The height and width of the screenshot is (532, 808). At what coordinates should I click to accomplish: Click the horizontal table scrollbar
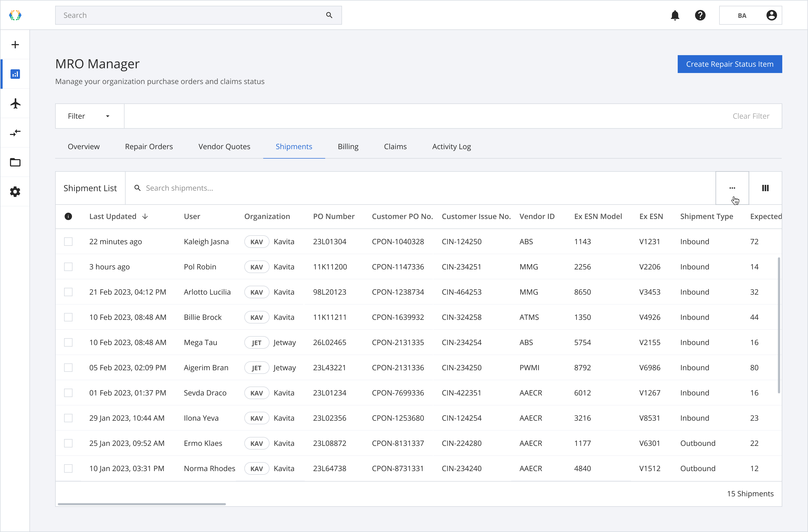pyautogui.click(x=142, y=504)
